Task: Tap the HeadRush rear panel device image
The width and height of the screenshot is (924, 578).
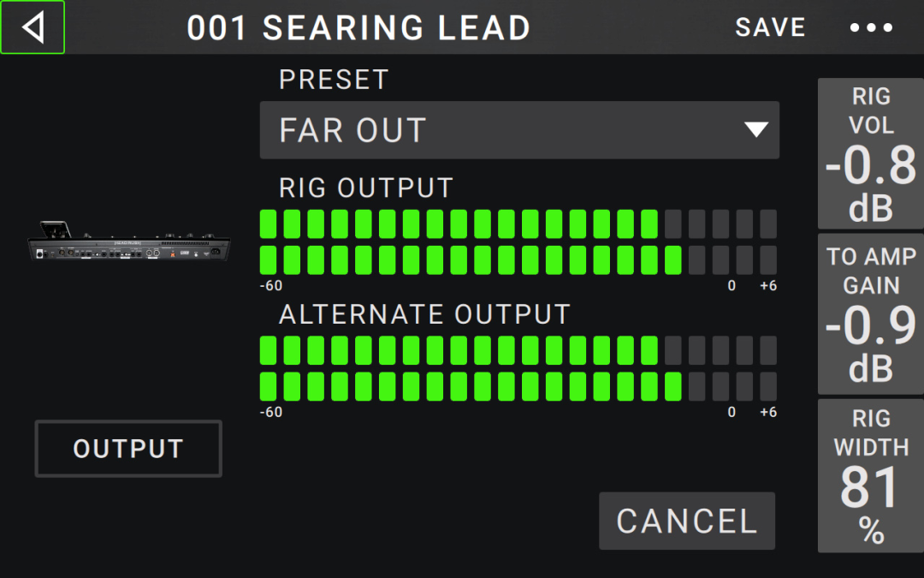Action: point(129,241)
